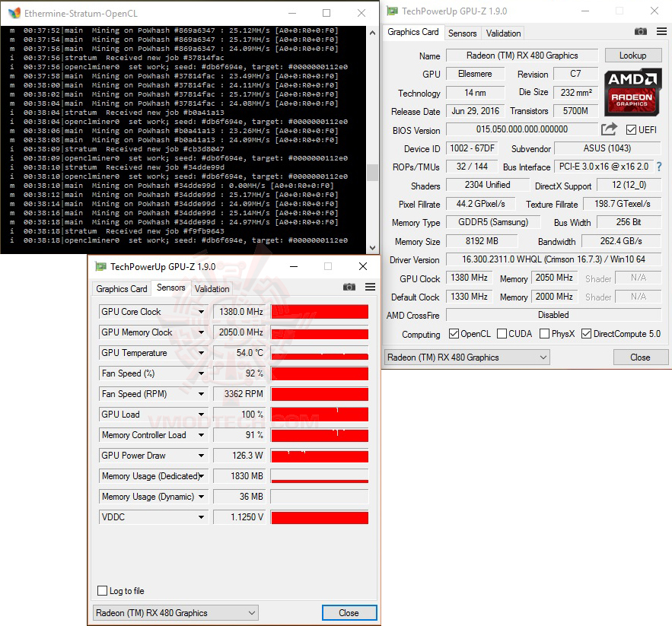This screenshot has height=626, width=672.
Task: Open hamburger menu in Sensors window
Action: 371,287
